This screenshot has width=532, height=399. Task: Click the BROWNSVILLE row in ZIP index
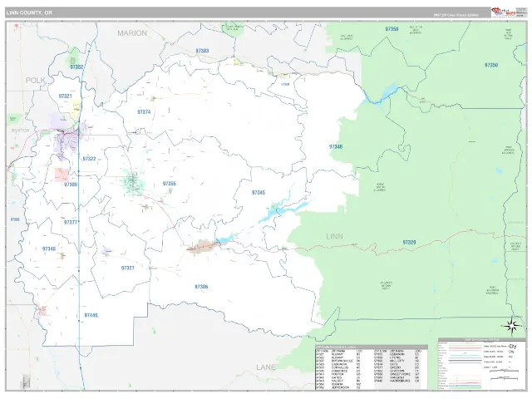[x=338, y=361]
